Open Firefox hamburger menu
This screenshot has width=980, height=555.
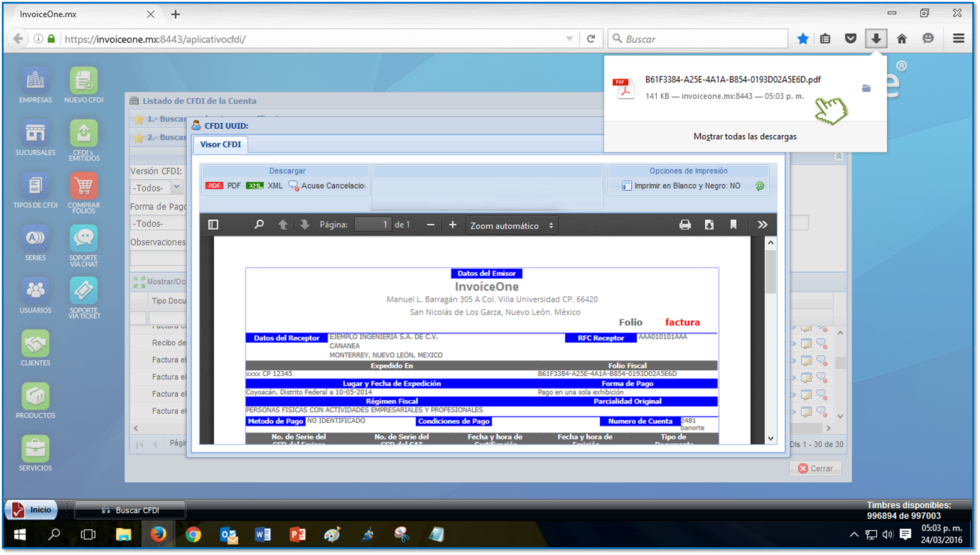(x=959, y=39)
